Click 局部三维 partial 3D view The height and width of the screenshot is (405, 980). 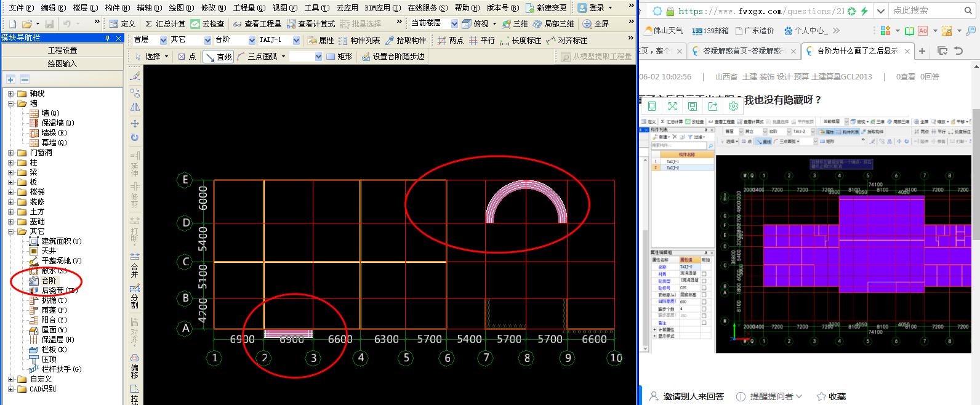[554, 23]
